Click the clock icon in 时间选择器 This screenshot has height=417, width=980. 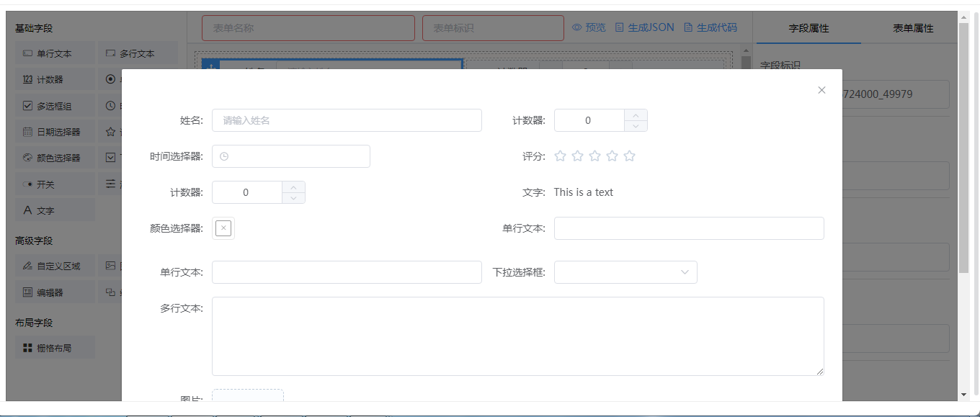tap(224, 156)
